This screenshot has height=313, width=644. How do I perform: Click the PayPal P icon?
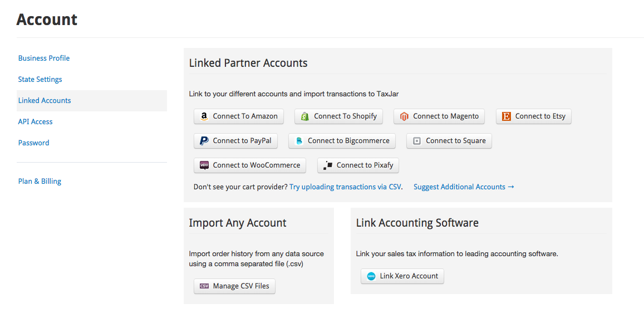point(204,141)
